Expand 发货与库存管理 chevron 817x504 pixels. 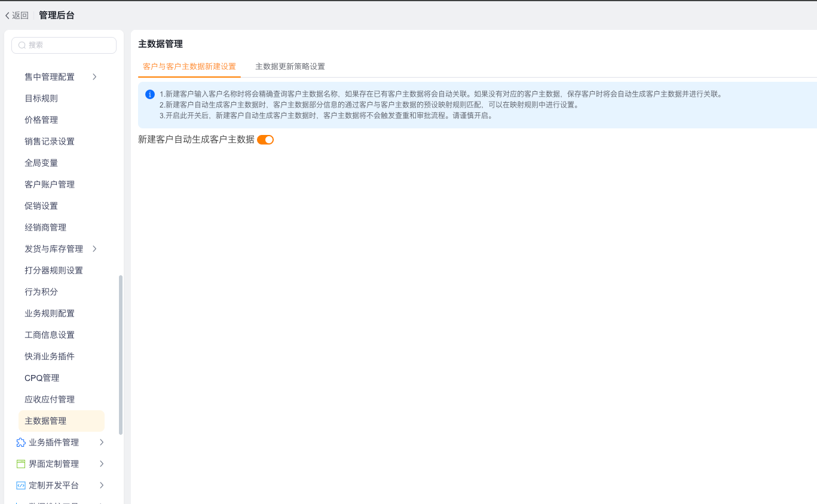coord(94,249)
